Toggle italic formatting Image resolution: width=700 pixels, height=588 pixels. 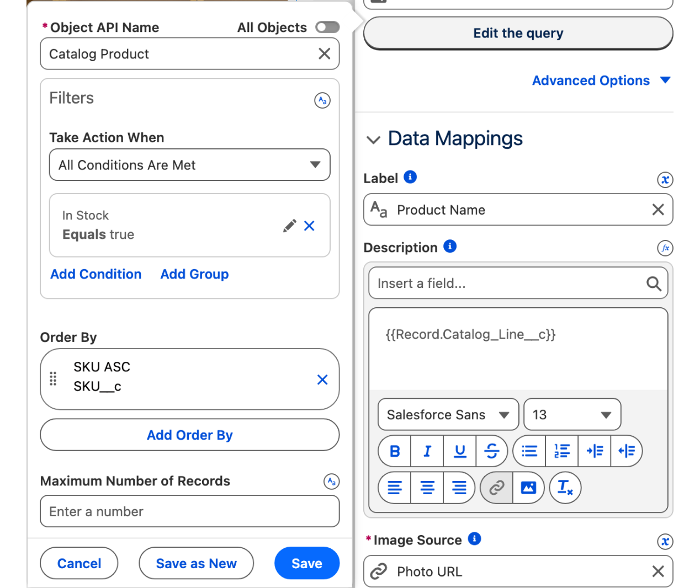427,451
